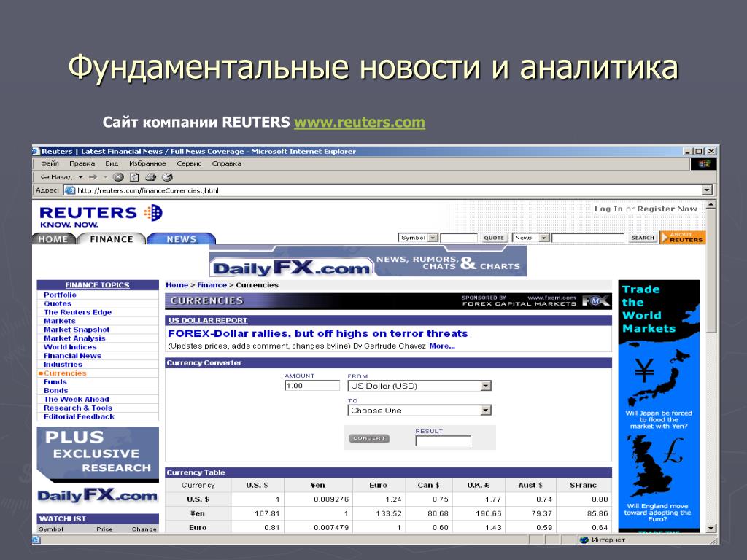
Task: Click the SEARCH button
Action: (642, 238)
